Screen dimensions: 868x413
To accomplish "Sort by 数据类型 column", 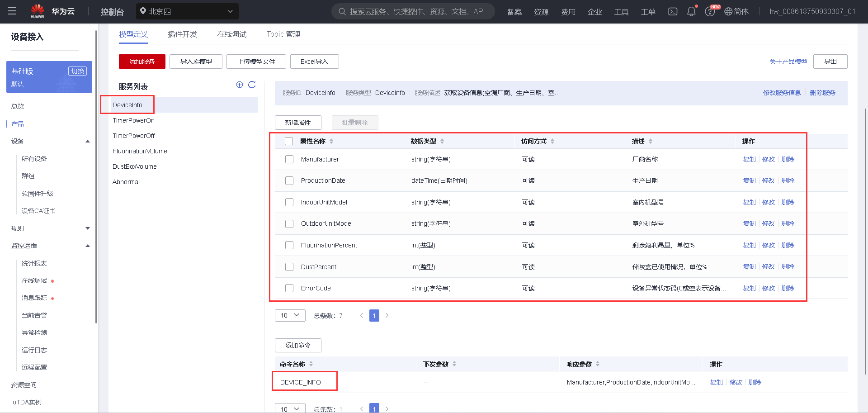I will (x=442, y=141).
